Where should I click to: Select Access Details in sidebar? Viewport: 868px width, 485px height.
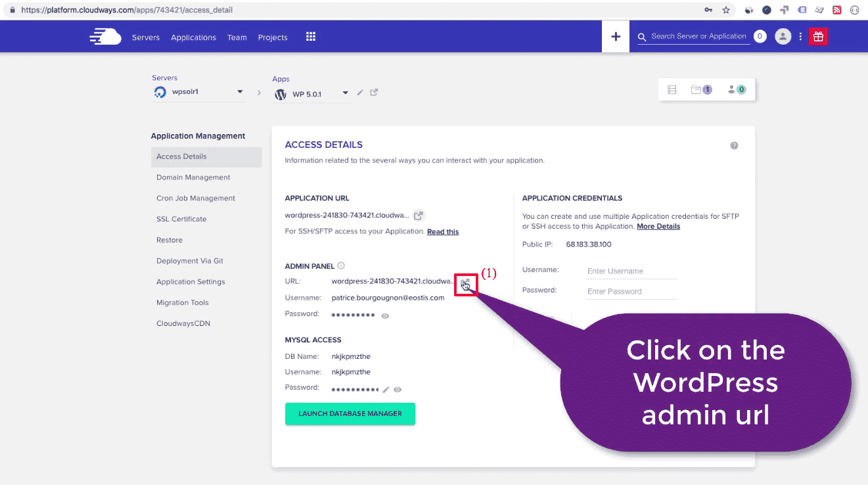coord(206,156)
